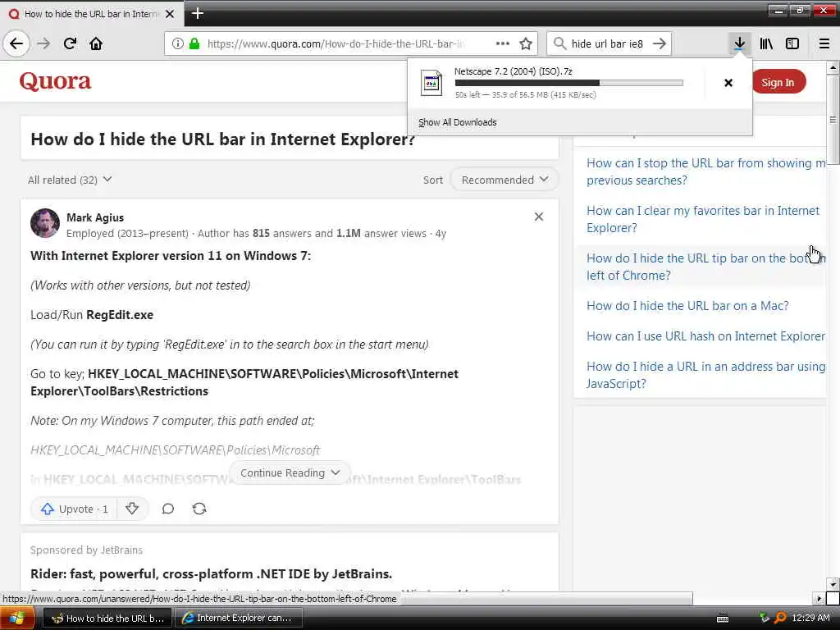Click the search magnifier icon
Viewport: 840px width, 630px height.
559,43
